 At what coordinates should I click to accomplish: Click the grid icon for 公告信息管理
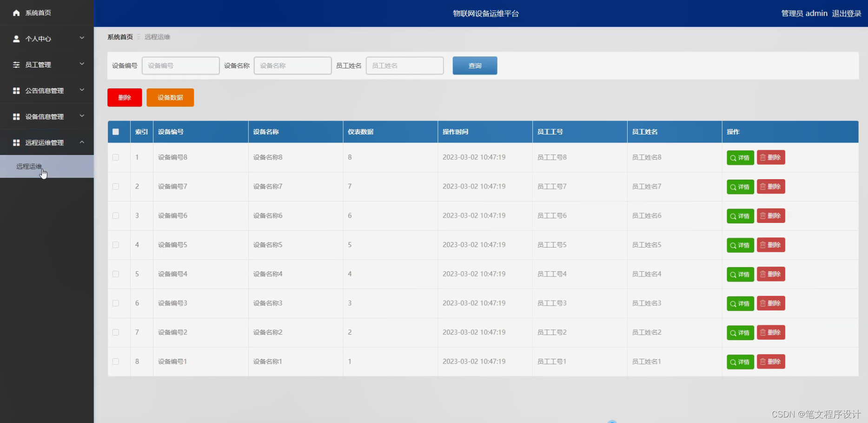pyautogui.click(x=16, y=91)
